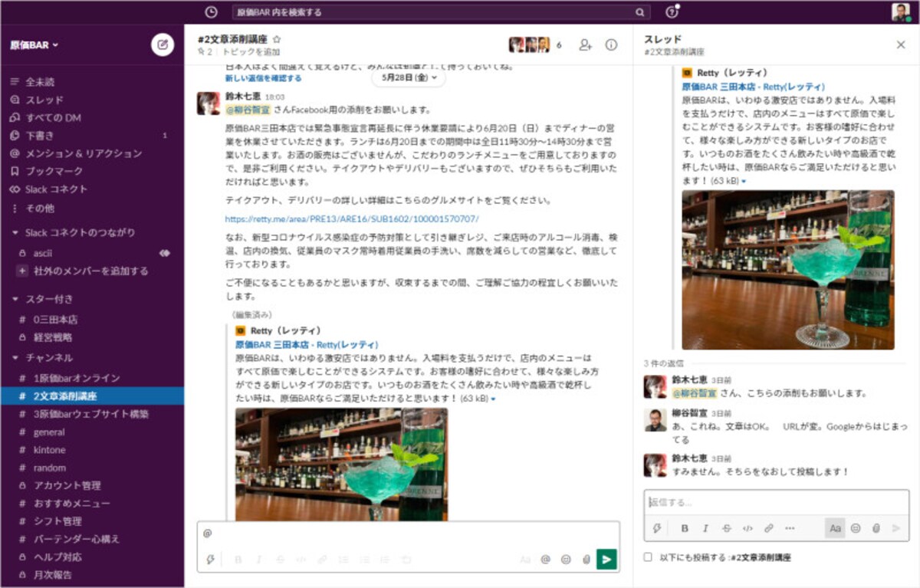Open the history clock icon in top bar
Screen dimensions: 920x588
pyautogui.click(x=212, y=11)
